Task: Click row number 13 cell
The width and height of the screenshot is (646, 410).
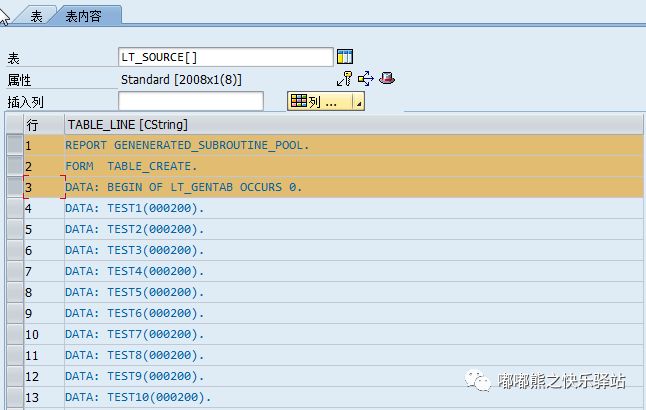Action: click(x=44, y=397)
